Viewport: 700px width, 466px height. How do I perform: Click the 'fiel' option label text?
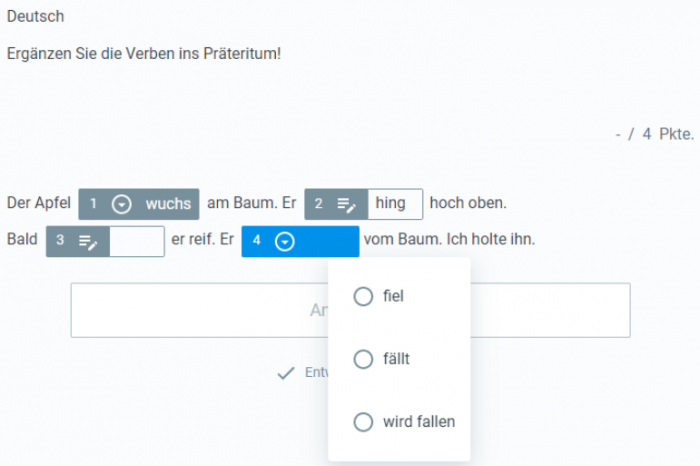[393, 296]
